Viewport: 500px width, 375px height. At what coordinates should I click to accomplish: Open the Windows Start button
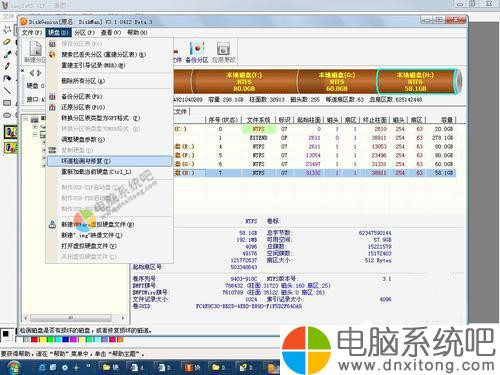[13, 367]
